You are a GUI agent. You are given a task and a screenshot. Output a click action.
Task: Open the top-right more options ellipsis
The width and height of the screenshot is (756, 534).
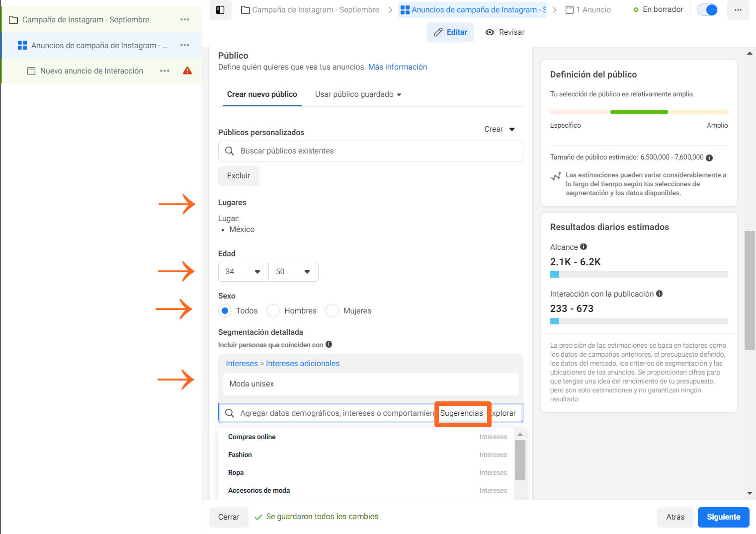[738, 10]
